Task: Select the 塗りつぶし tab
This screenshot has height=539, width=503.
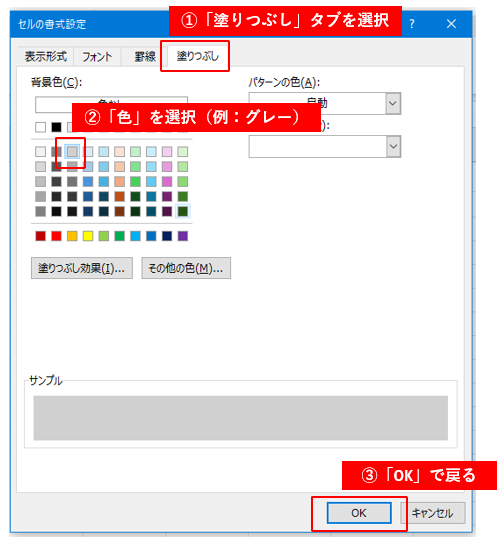Action: pos(198,56)
